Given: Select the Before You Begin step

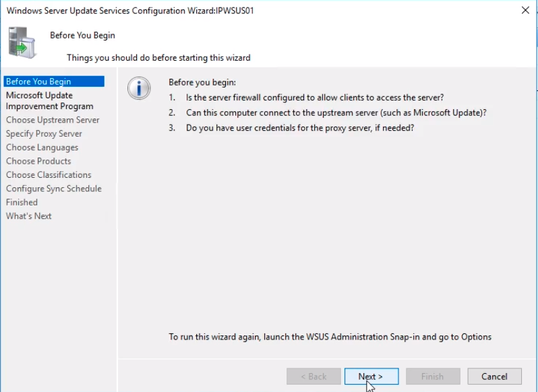Looking at the screenshot, I should tap(38, 81).
